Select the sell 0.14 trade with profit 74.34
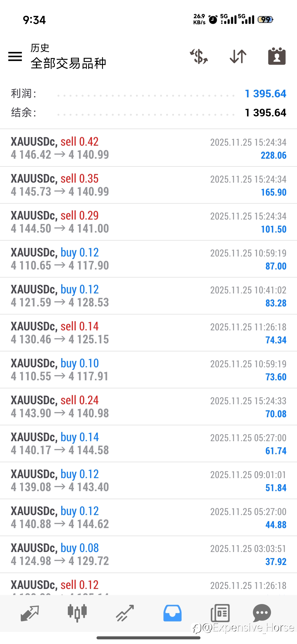This screenshot has height=644, width=297. [148, 333]
